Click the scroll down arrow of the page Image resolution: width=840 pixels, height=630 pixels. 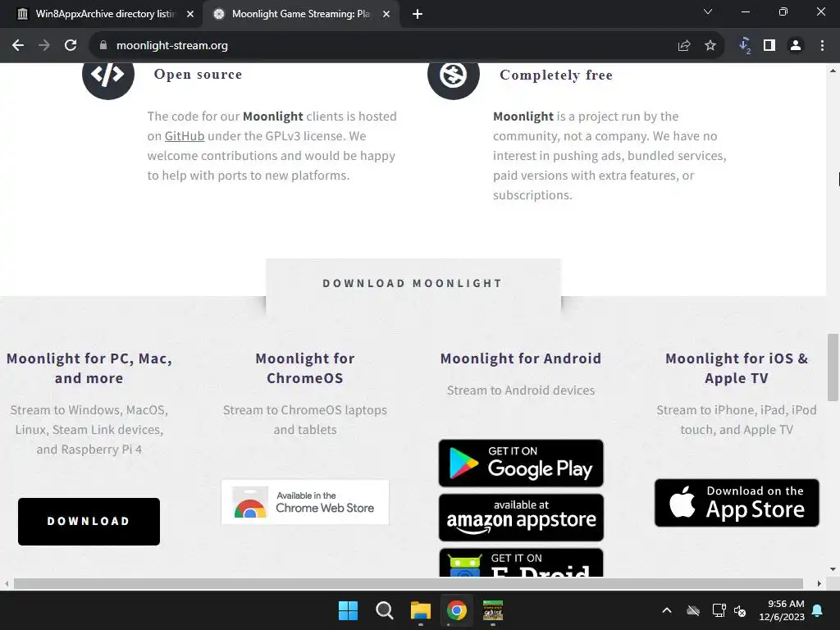pyautogui.click(x=833, y=569)
